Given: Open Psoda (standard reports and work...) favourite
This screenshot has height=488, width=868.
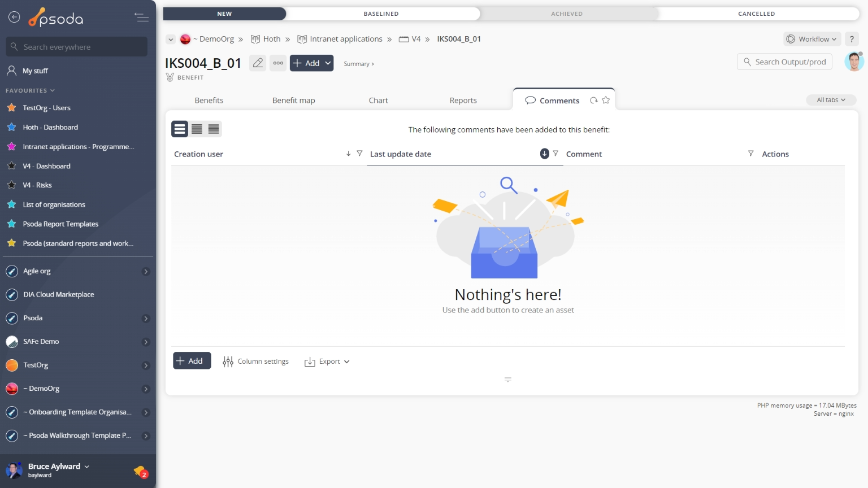Looking at the screenshot, I should 78,243.
